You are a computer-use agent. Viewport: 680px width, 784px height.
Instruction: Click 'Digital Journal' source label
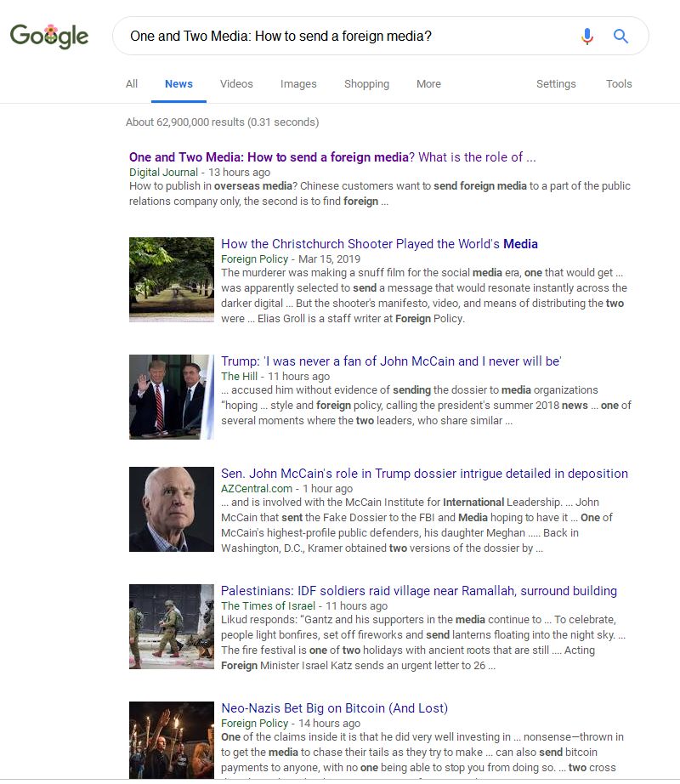(163, 173)
